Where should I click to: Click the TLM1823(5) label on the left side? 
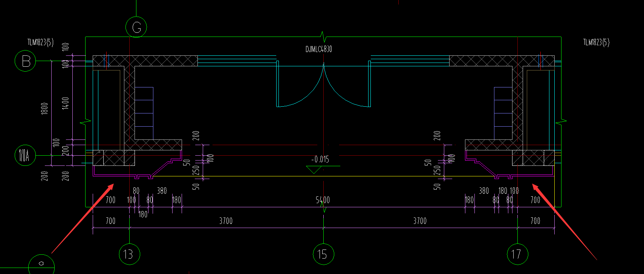(x=40, y=42)
